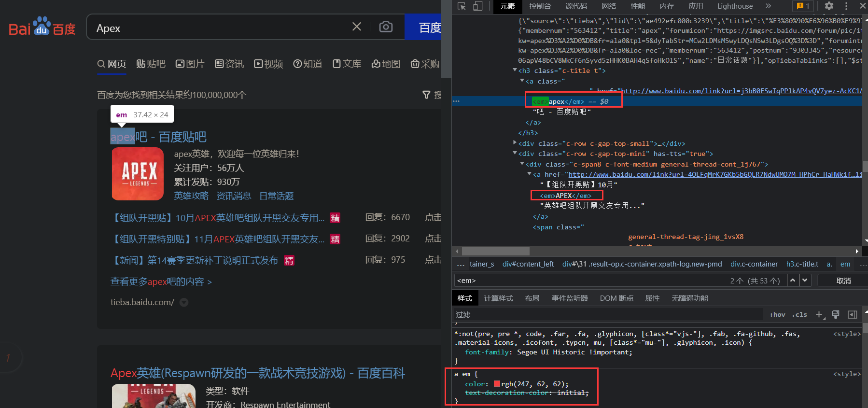This screenshot has width=868, height=408.
Task: Switch to the 资讯 search tab
Action: tap(229, 64)
